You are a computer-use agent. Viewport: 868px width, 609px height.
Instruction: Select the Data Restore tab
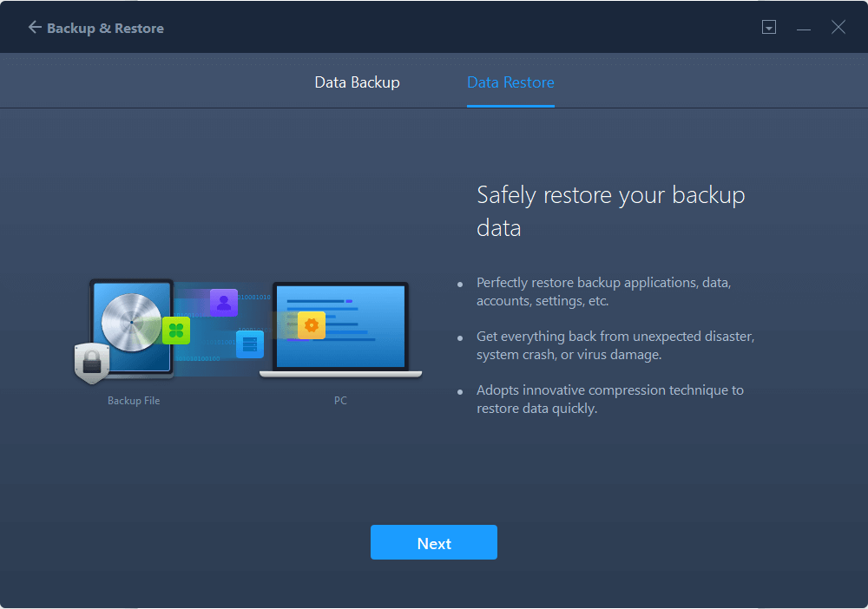click(510, 82)
